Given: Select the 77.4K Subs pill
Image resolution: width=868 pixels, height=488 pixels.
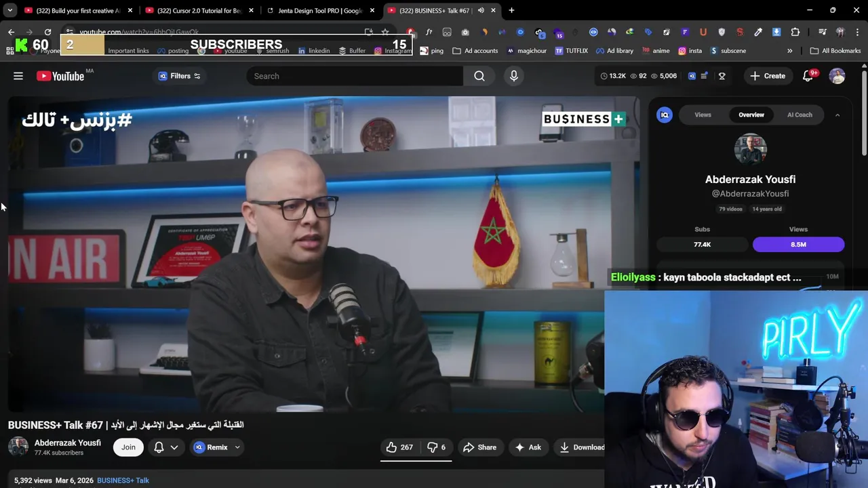Looking at the screenshot, I should click(x=703, y=244).
